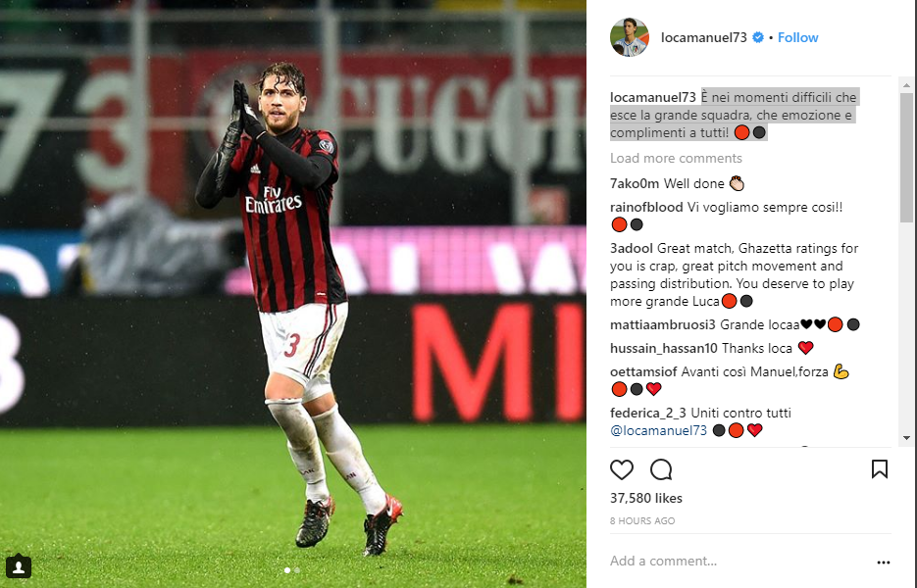Screen dimensions: 917x588
Task: Open the locamanuel73 username in header
Action: coord(703,37)
